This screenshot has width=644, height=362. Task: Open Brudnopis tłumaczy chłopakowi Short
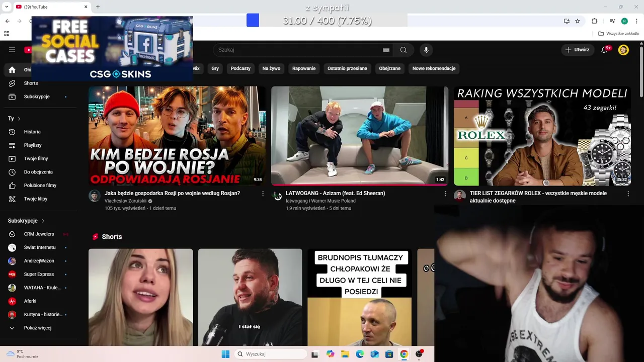(359, 297)
